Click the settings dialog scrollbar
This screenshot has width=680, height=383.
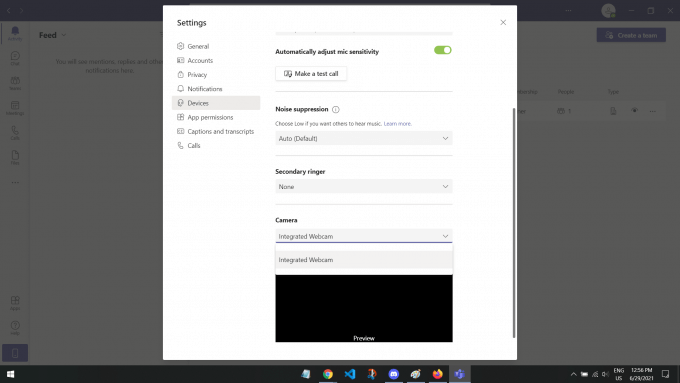(x=514, y=223)
